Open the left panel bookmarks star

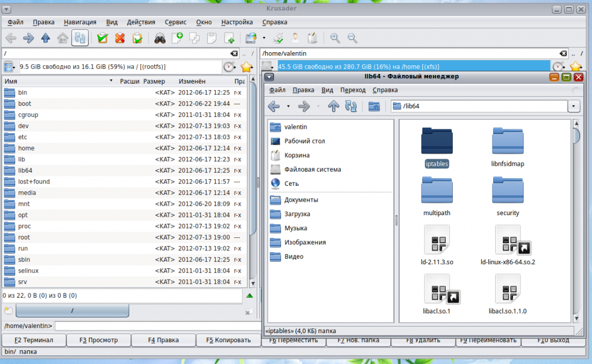(x=246, y=67)
